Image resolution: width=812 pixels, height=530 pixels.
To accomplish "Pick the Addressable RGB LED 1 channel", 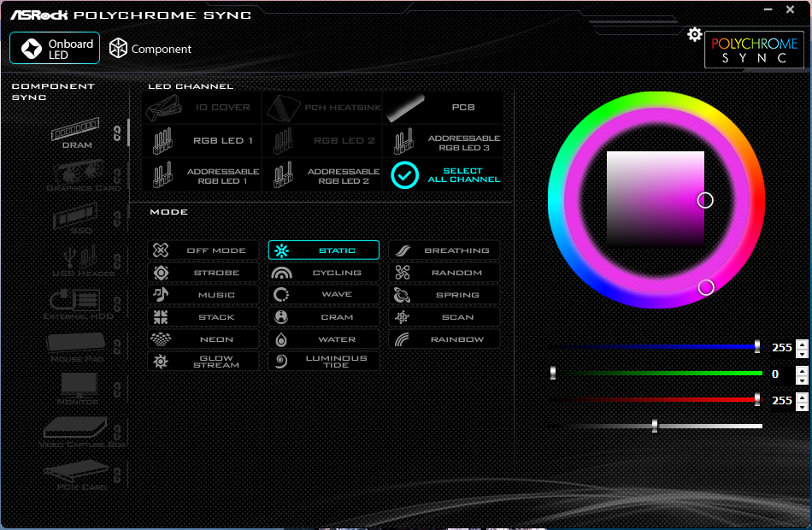I will pos(202,175).
